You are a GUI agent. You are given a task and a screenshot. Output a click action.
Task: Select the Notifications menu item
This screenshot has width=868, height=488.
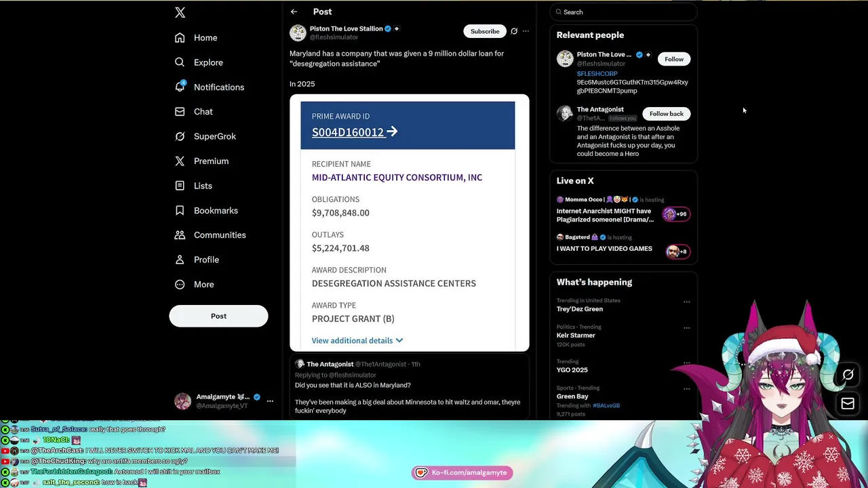[x=219, y=87]
